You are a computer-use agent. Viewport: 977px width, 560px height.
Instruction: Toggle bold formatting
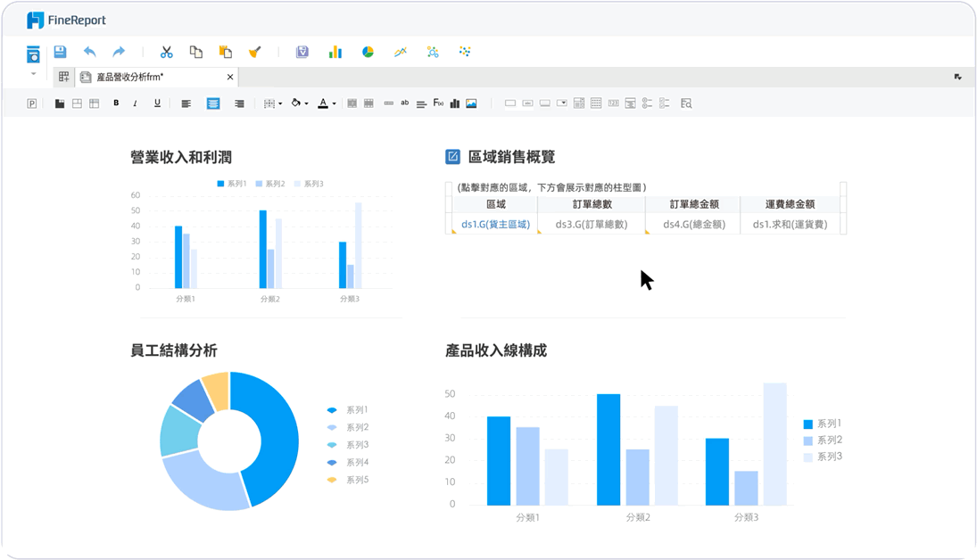[116, 103]
